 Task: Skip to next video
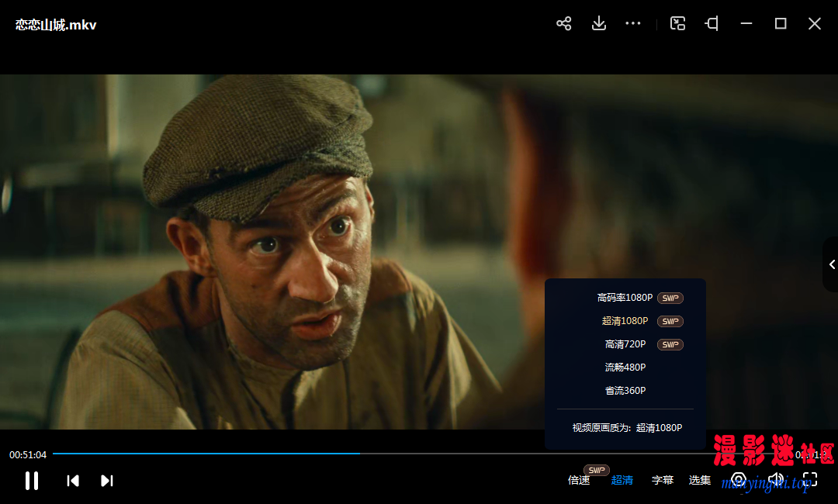point(107,481)
